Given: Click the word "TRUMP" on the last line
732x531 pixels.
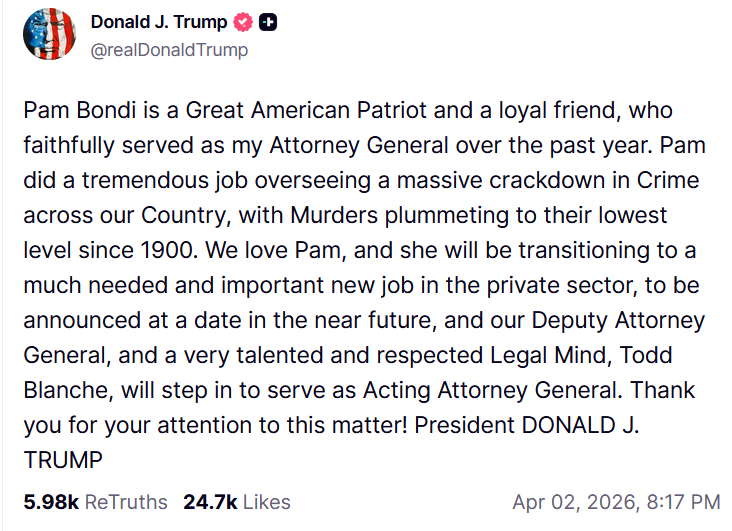Looking at the screenshot, I should (x=62, y=461).
